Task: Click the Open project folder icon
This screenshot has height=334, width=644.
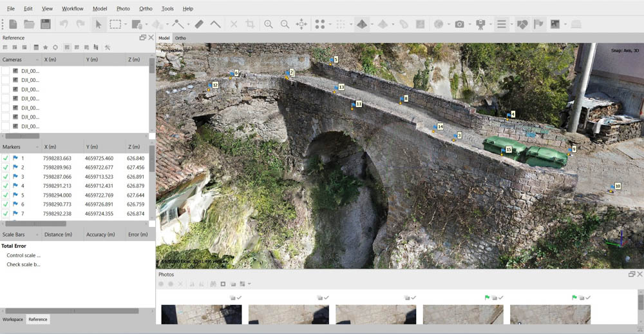Action: click(29, 25)
